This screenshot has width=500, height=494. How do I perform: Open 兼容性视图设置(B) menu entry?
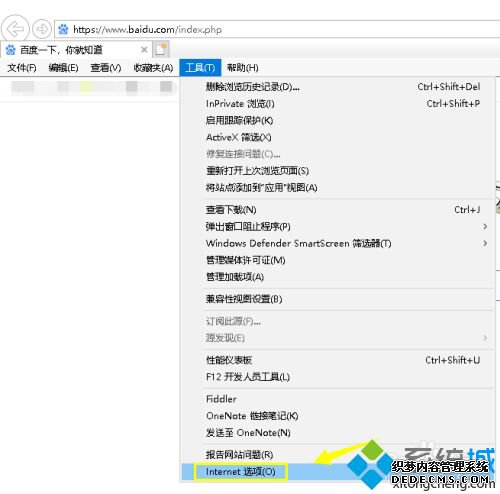pyautogui.click(x=337, y=299)
